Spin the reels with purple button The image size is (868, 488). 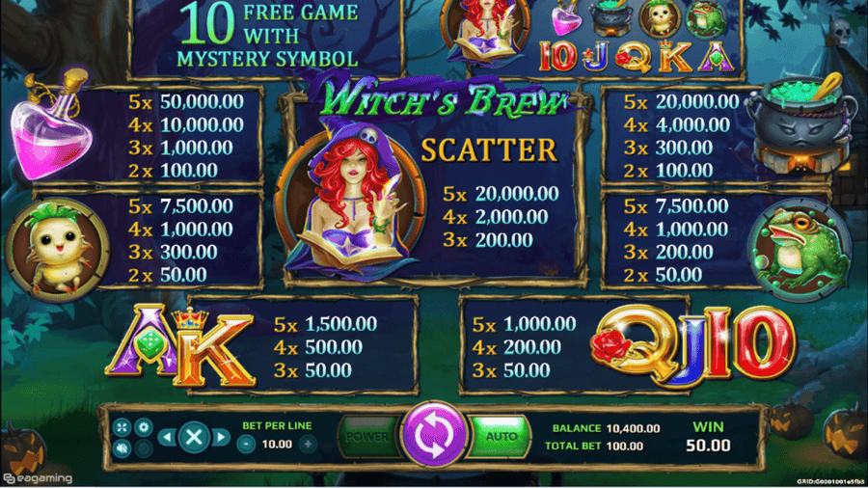click(435, 434)
